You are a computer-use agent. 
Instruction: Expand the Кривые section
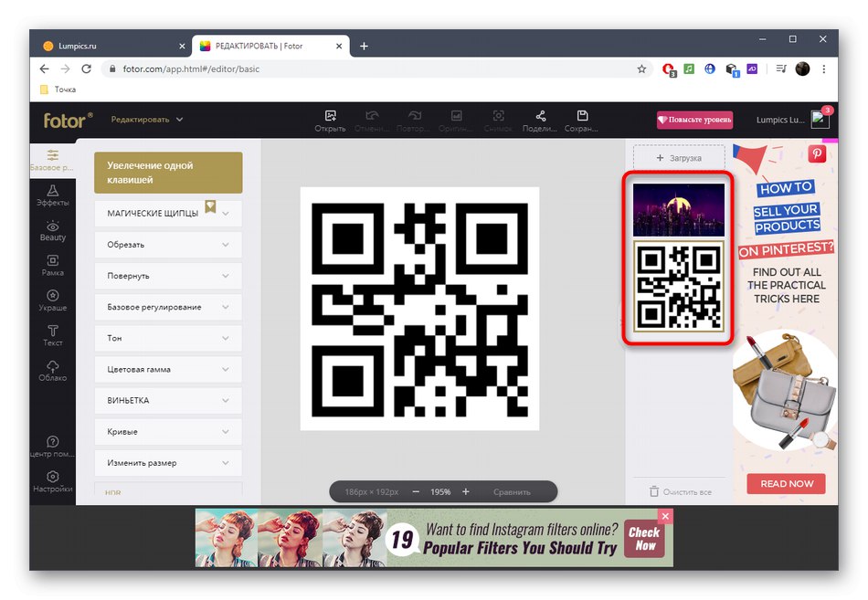pos(168,431)
